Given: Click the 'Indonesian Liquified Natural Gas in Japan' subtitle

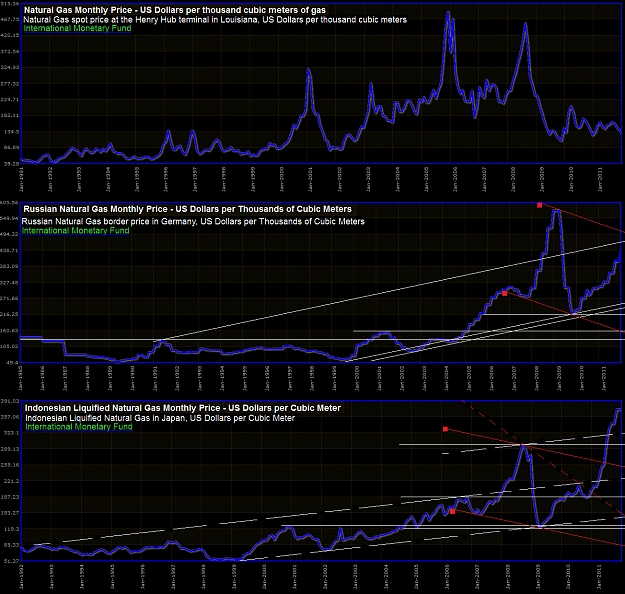Looking at the screenshot, I should (160, 418).
